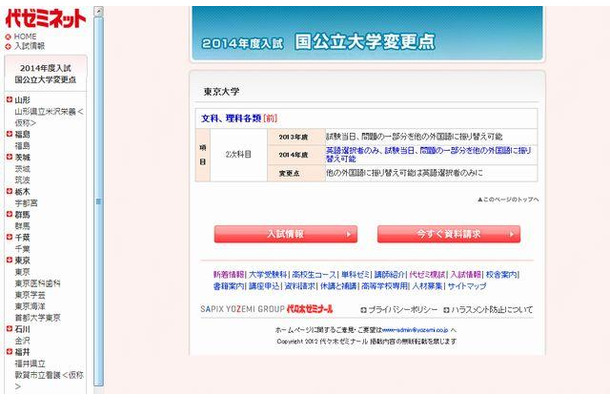Toggle the 茨城 prefecture expander icon
The image size is (610, 400).
tap(9, 157)
